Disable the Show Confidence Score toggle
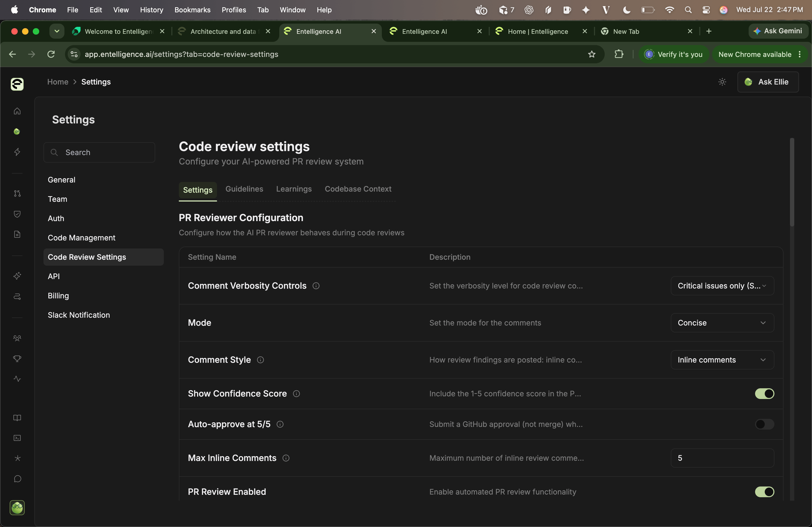 pos(764,394)
